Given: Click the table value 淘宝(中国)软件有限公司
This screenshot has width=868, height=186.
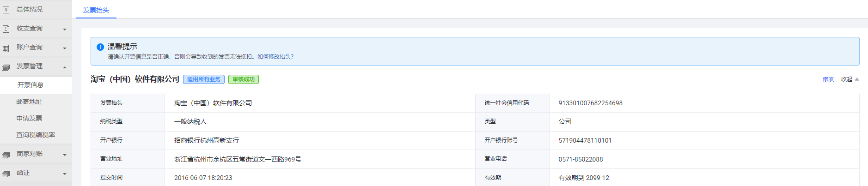Looking at the screenshot, I should point(213,103).
